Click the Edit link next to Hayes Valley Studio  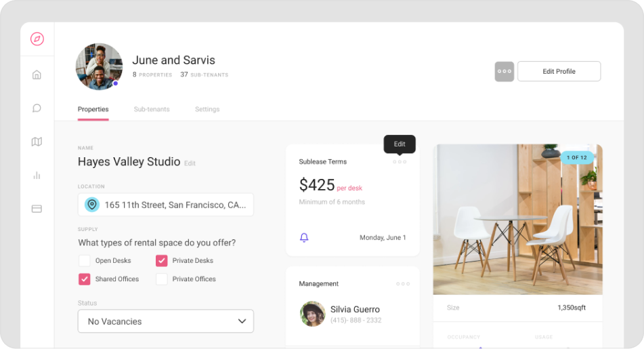190,163
